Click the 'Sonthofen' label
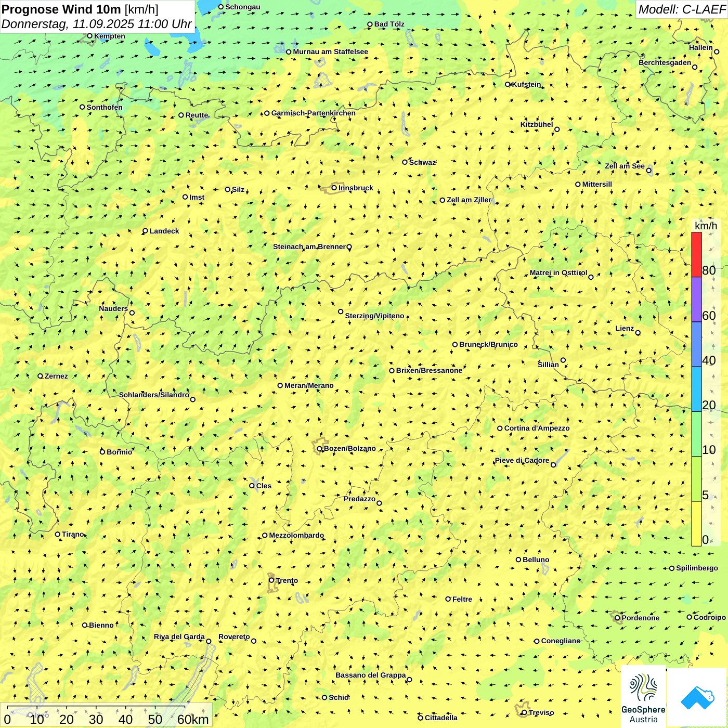Viewport: 728px width, 728px height. tap(105, 107)
